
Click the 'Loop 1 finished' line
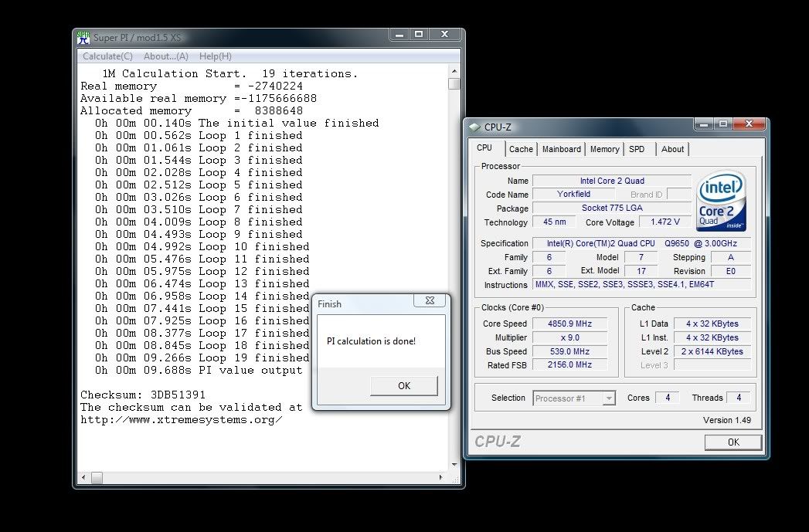[199, 135]
